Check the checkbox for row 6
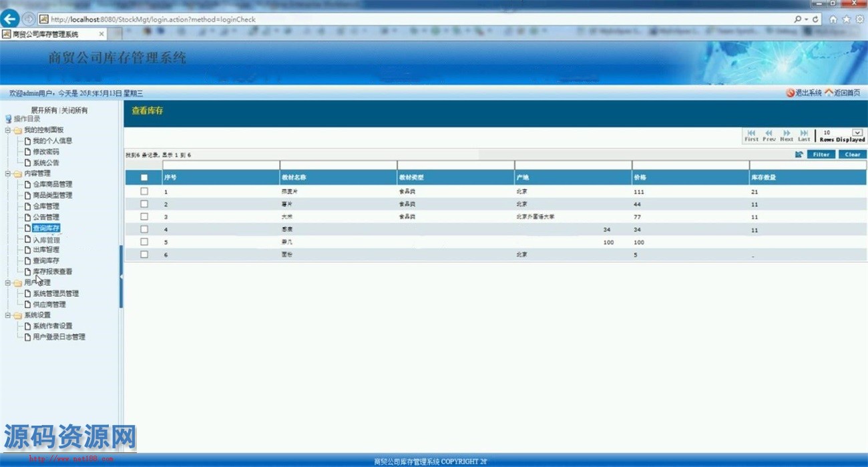 pyautogui.click(x=144, y=255)
